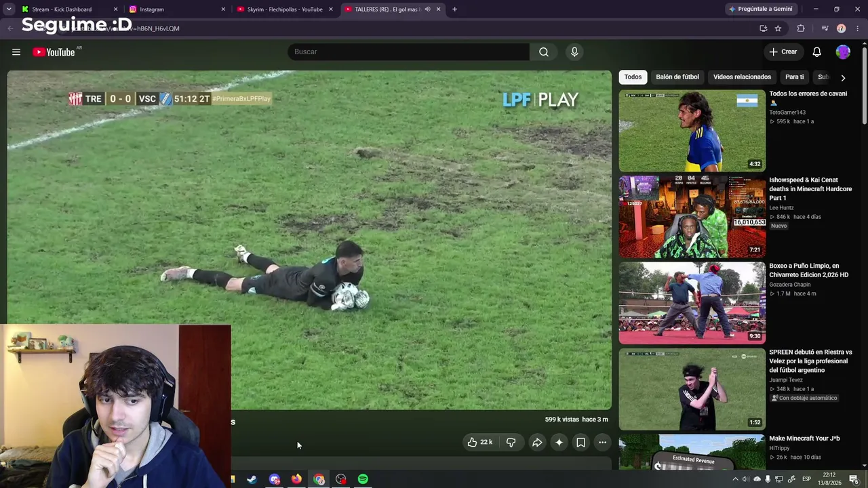Show hidden system tray icons chevron

(735, 479)
